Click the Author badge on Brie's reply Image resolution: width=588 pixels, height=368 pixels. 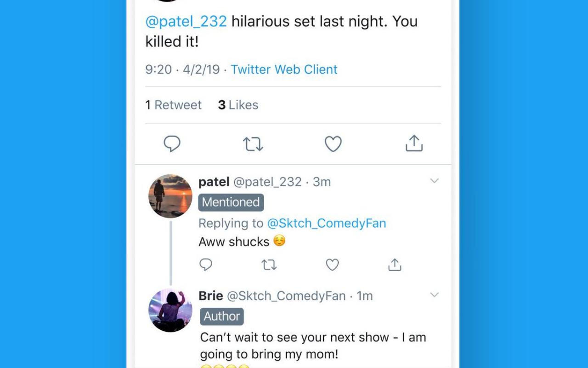pyautogui.click(x=221, y=316)
